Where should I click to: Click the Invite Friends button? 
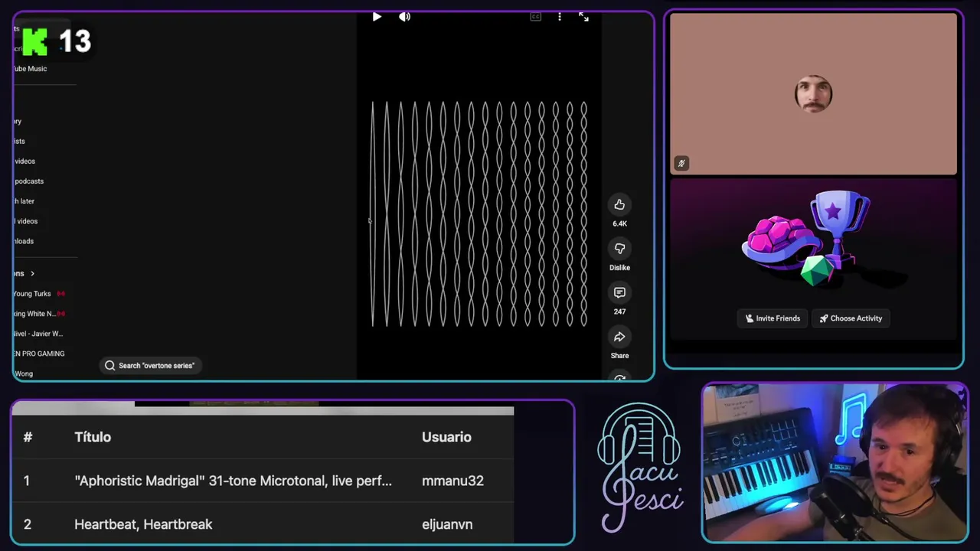[x=773, y=318]
